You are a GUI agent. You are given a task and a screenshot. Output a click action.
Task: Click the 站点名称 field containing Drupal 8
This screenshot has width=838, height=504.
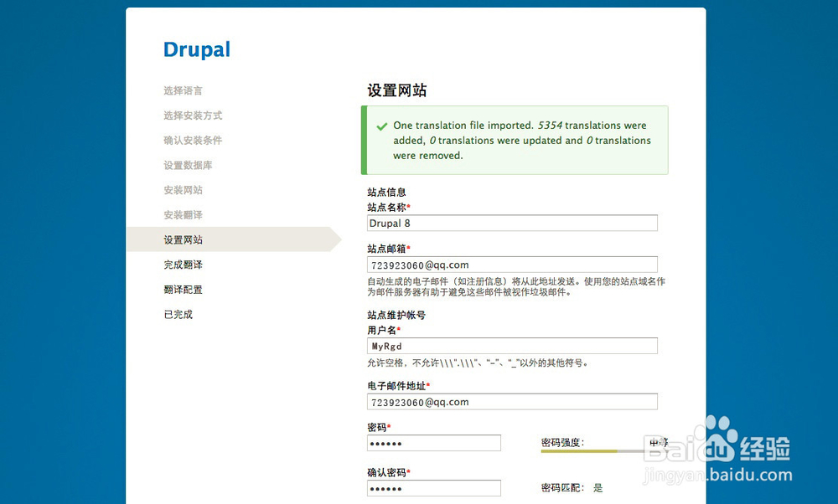[x=512, y=224]
